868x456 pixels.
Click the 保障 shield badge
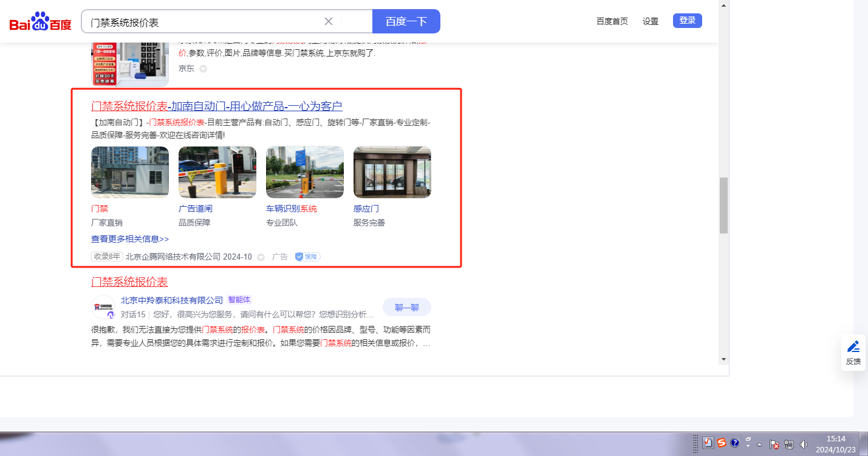pyautogui.click(x=307, y=257)
